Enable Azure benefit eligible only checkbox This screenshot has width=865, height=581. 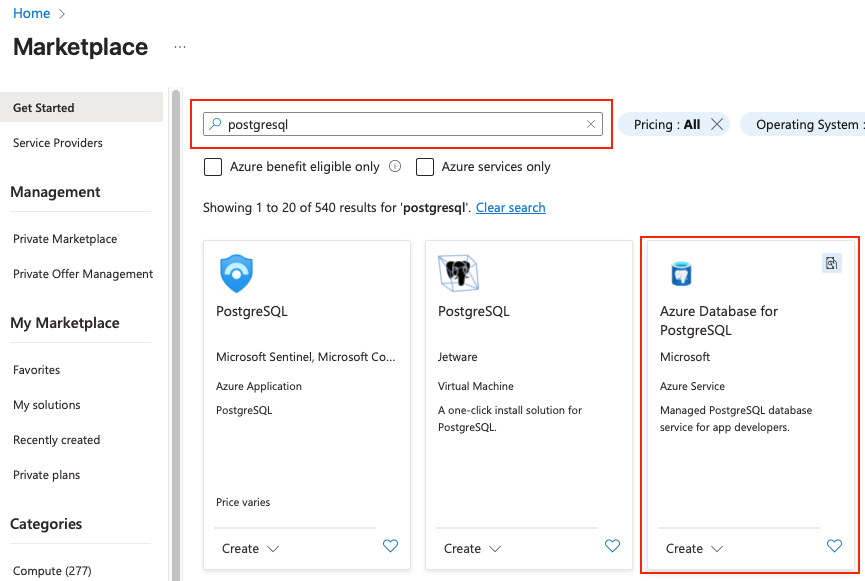[213, 167]
